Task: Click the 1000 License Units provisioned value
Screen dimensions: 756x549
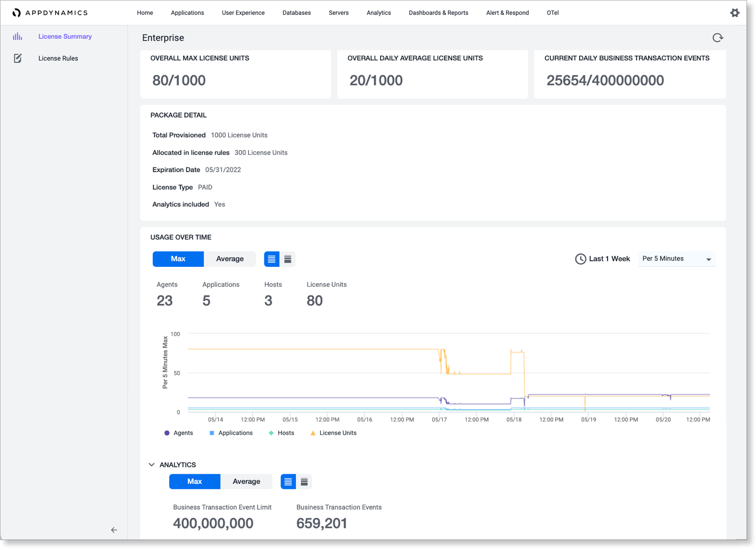Action: pyautogui.click(x=239, y=135)
